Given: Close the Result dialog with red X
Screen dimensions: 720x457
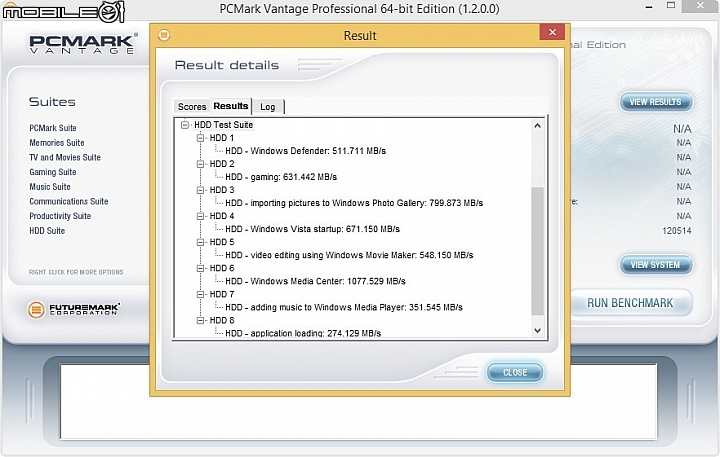Looking at the screenshot, I should (x=552, y=32).
